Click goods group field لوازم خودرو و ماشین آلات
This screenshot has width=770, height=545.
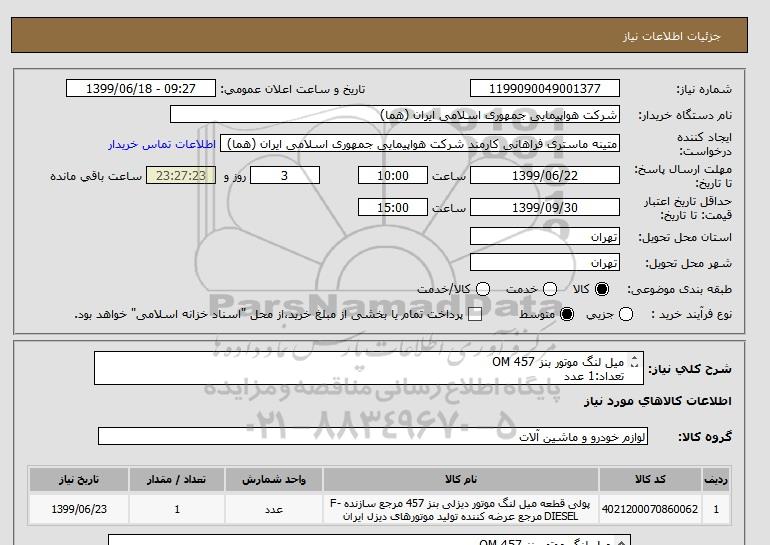click(373, 436)
